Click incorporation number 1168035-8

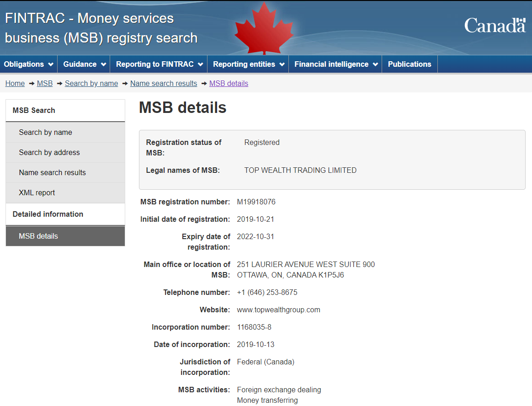[x=254, y=327]
